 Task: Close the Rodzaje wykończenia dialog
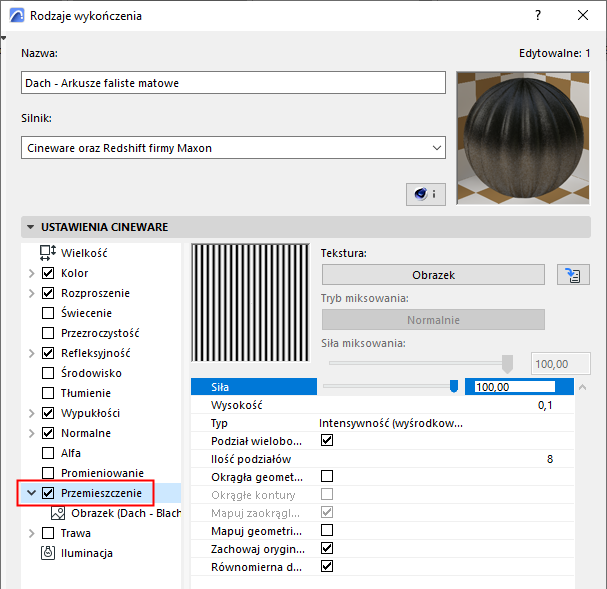(583, 15)
